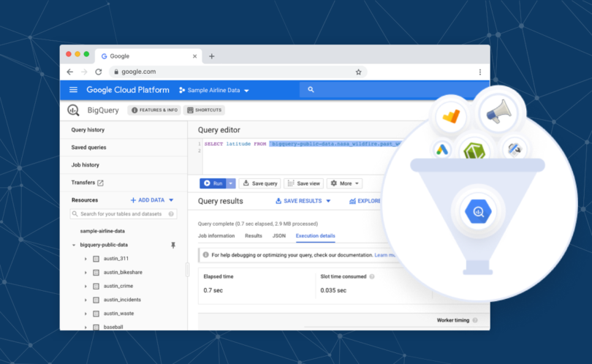Viewport: 592px width, 364px height.
Task: Click the green hexagon icon in the funnel graphic
Action: tap(474, 151)
